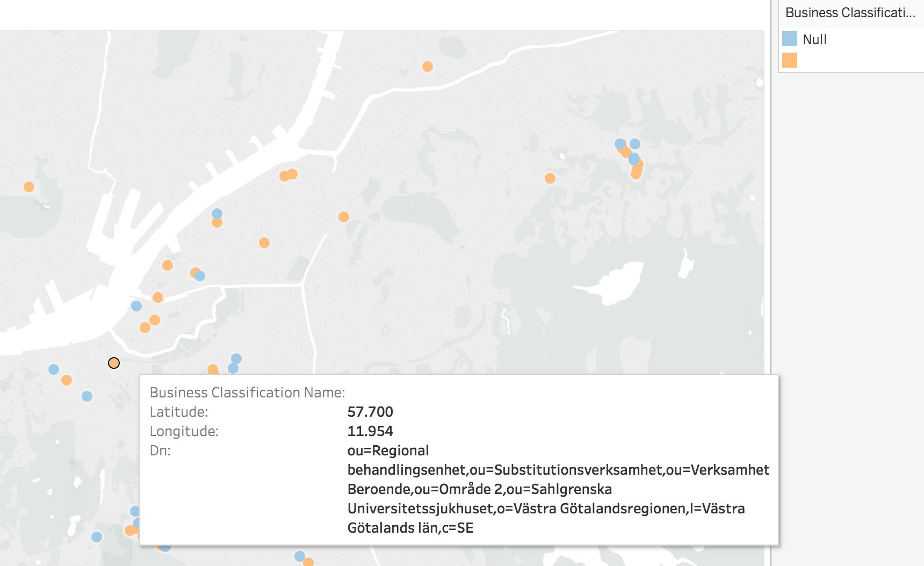
Task: Click the lone orange mark left of eastern cluster
Action: click(x=550, y=178)
